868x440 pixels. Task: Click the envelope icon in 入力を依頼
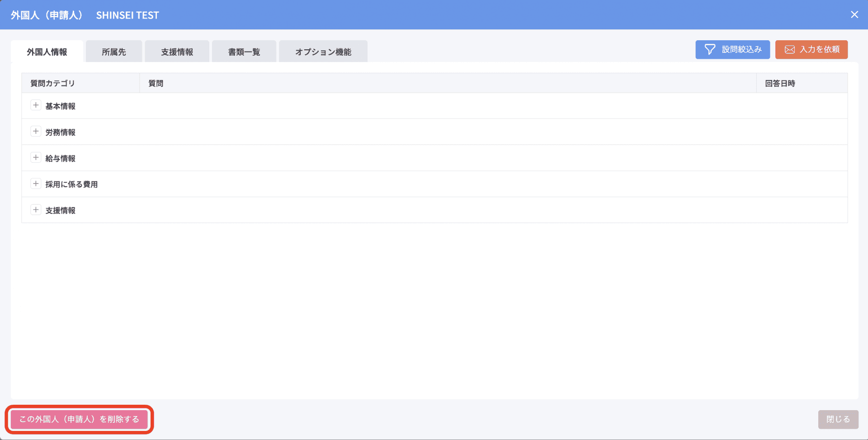click(x=789, y=49)
